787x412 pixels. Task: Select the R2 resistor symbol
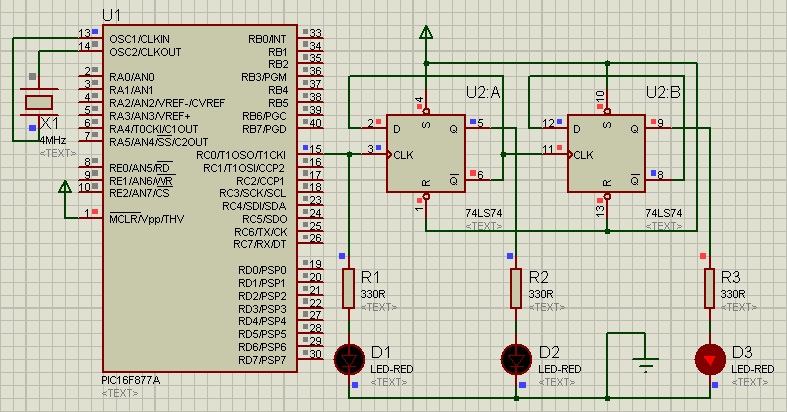(x=516, y=288)
